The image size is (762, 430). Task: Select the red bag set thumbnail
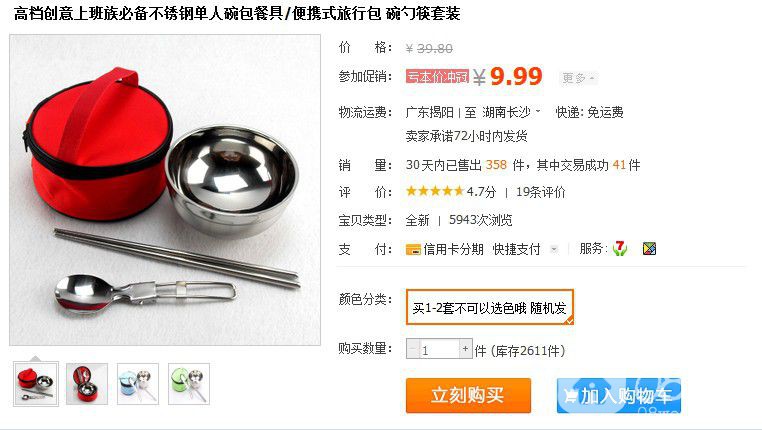click(36, 384)
